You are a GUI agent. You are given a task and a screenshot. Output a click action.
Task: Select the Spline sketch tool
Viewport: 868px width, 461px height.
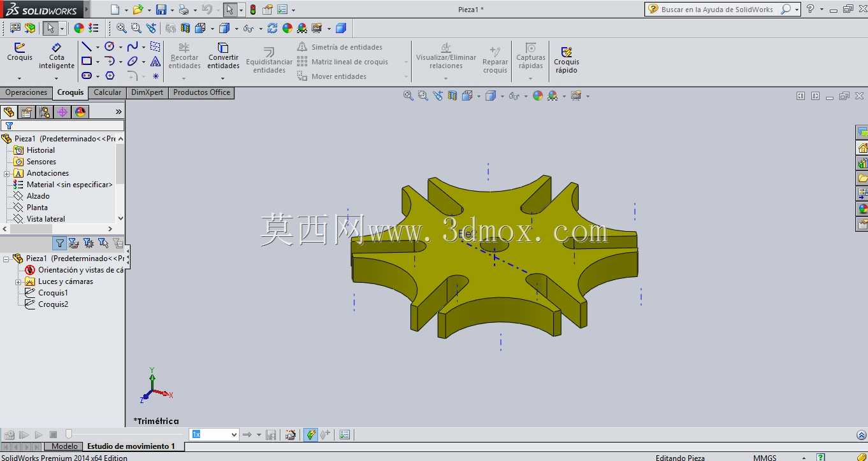tap(133, 47)
